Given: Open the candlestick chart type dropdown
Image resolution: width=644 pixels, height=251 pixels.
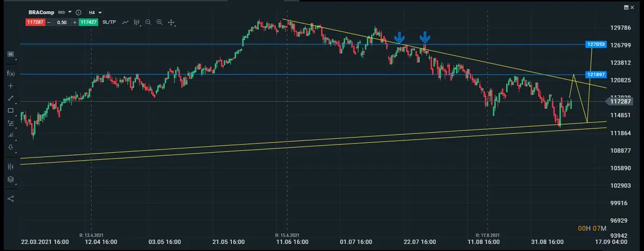Looking at the screenshot, I should [x=137, y=22].
